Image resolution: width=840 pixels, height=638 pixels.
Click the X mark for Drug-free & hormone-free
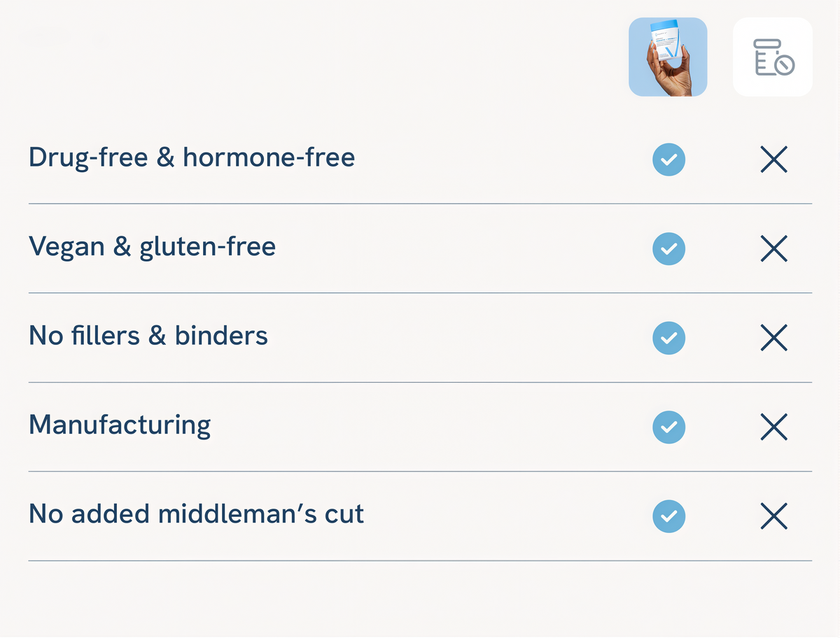773,159
